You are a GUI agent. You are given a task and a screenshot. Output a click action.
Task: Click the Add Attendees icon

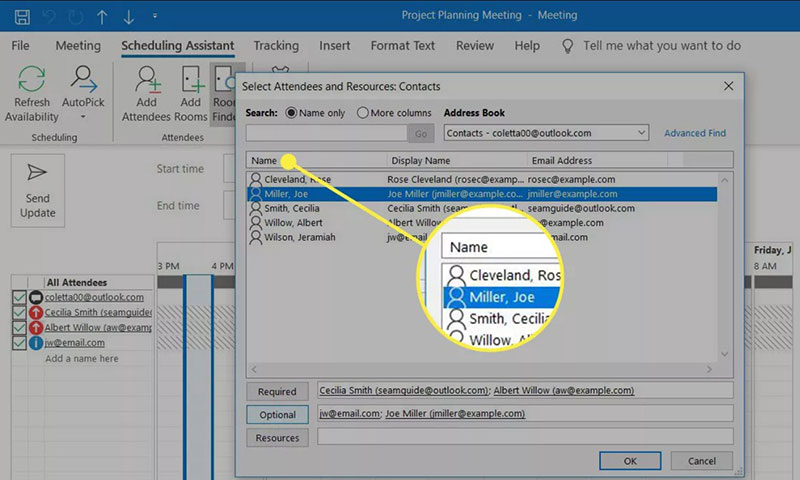(147, 79)
